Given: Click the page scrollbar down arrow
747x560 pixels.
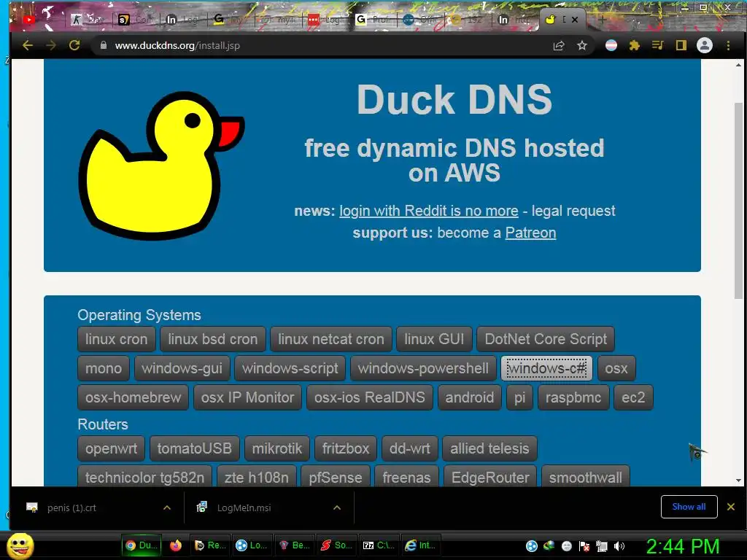Looking at the screenshot, I should pyautogui.click(x=738, y=481).
